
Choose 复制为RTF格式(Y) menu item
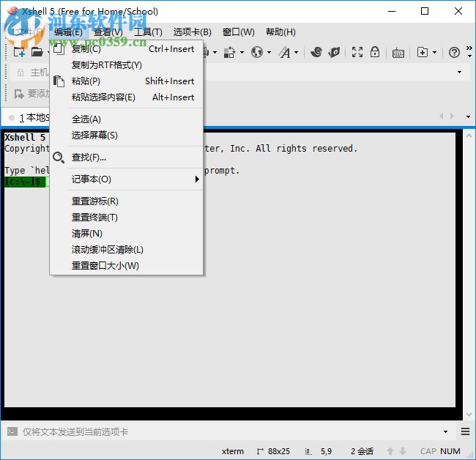click(x=126, y=65)
